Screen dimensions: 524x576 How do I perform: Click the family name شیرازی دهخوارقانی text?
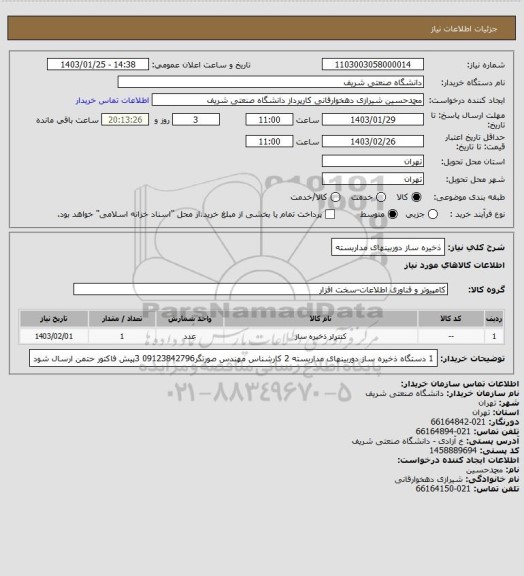click(x=428, y=479)
